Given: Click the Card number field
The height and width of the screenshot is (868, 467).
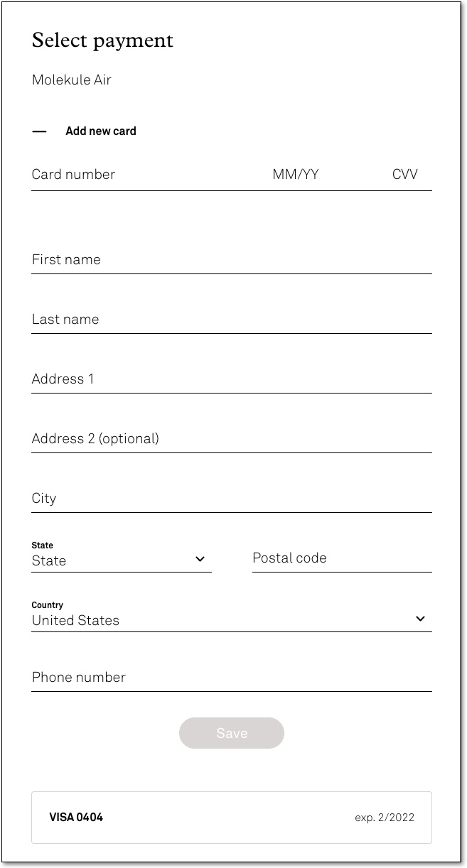Looking at the screenshot, I should tap(142, 175).
